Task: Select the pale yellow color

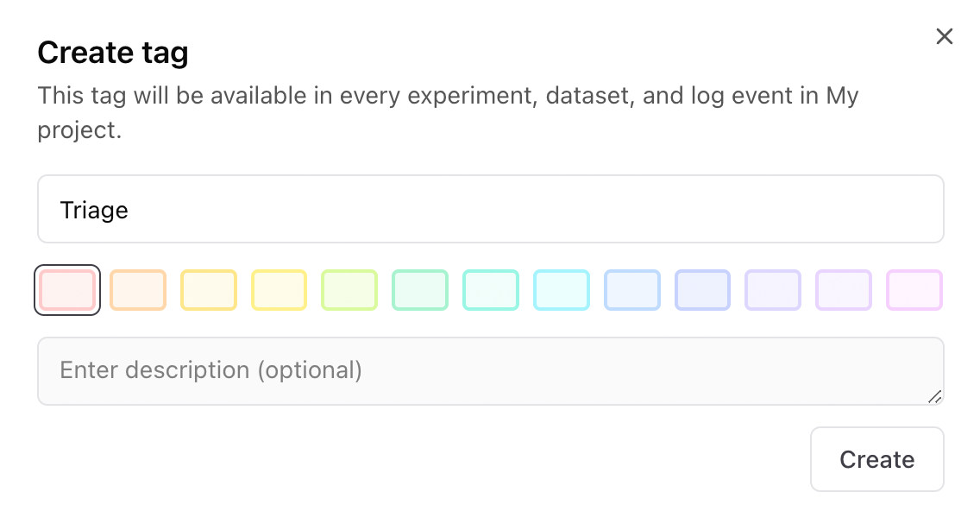Action: pyautogui.click(x=279, y=290)
